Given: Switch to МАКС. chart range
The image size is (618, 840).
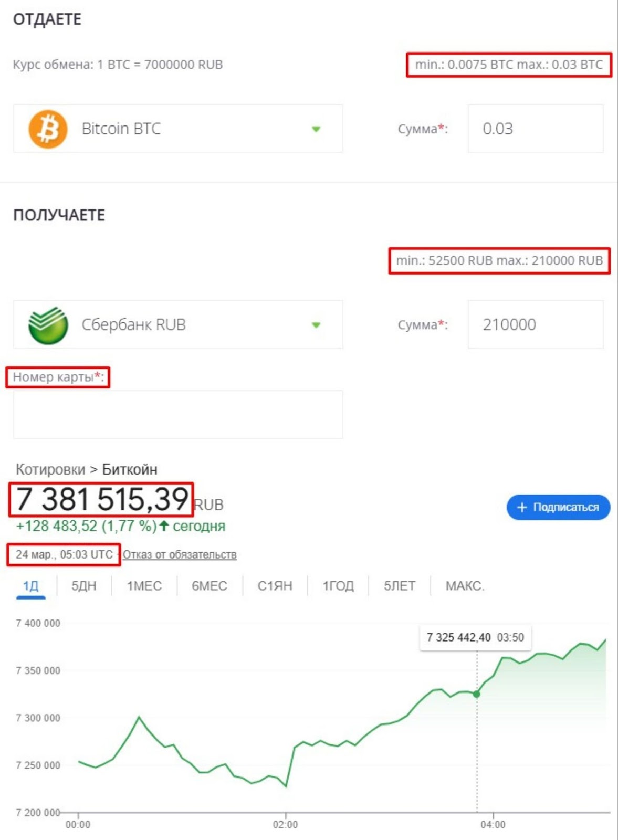Looking at the screenshot, I should pos(465,586).
